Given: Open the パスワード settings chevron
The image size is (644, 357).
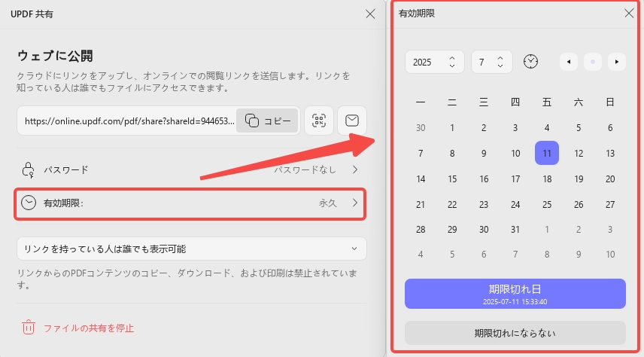Looking at the screenshot, I should pyautogui.click(x=355, y=169).
